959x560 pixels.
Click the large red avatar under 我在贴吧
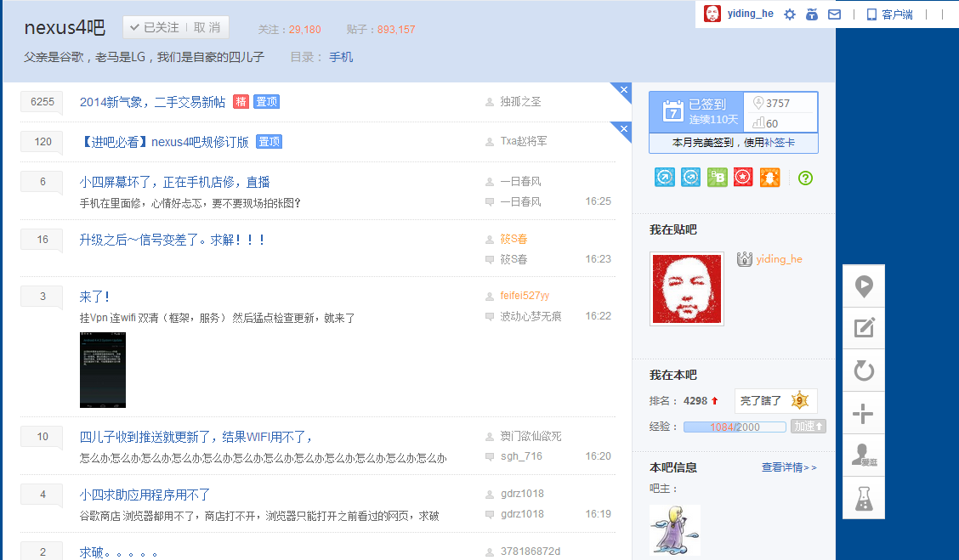[x=687, y=289]
